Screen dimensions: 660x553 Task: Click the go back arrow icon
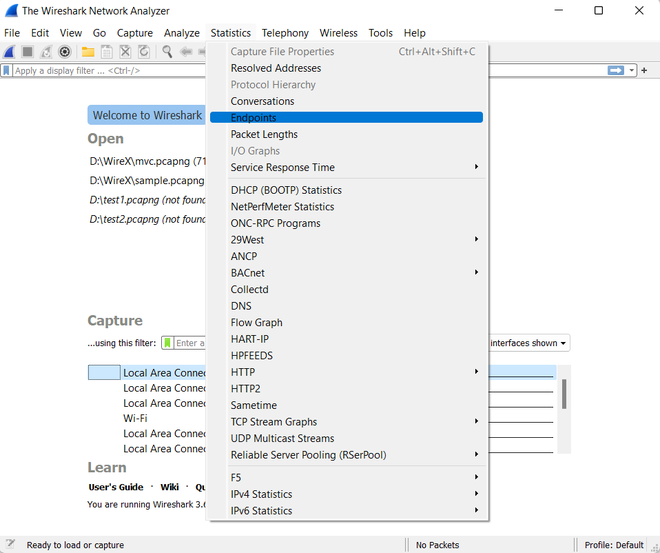[x=186, y=52]
